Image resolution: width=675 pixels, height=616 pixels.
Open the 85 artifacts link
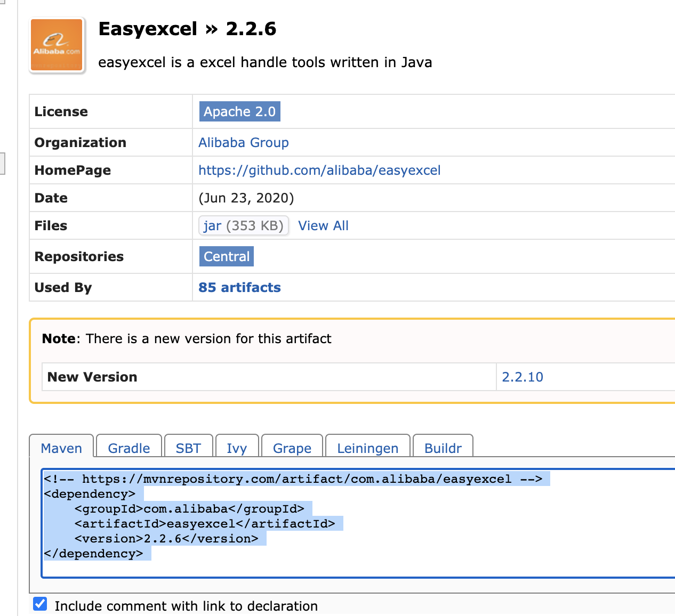[239, 287]
